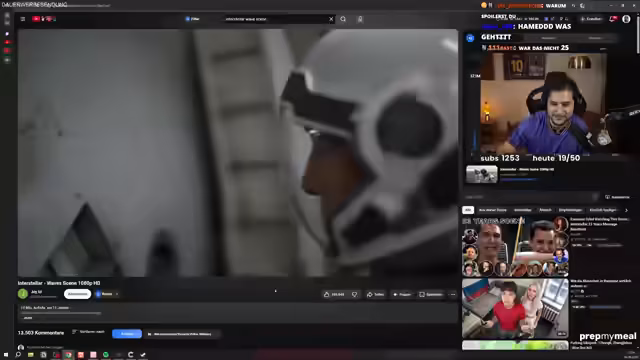This screenshot has height=360, width=640.
Task: Select the Alle filter chip
Action: [468, 210]
